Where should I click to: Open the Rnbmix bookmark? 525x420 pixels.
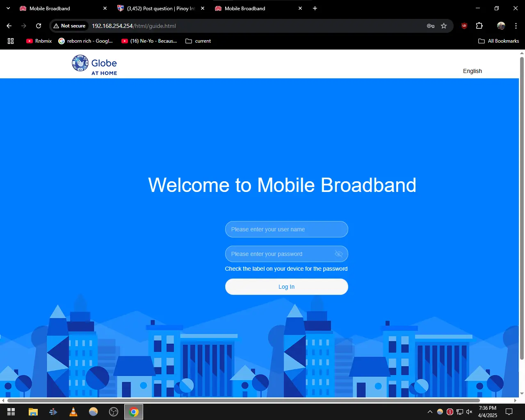[x=39, y=41]
